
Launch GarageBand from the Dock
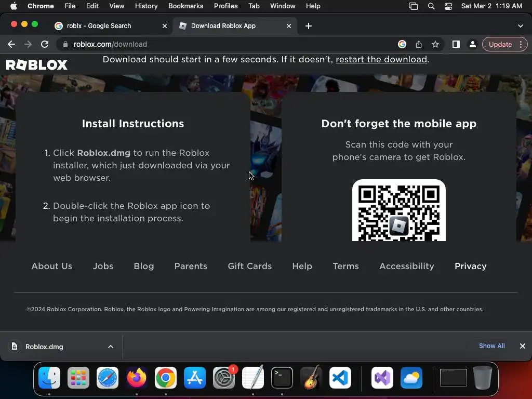click(311, 378)
